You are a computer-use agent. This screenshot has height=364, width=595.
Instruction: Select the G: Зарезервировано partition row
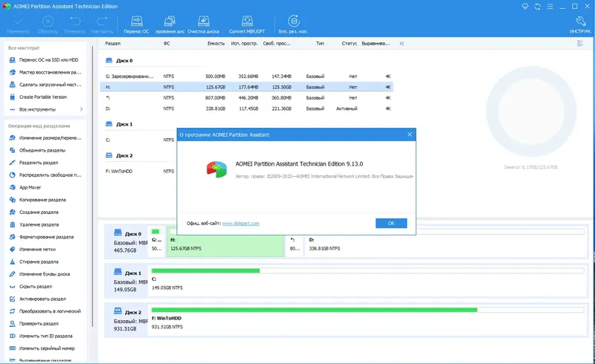247,77
